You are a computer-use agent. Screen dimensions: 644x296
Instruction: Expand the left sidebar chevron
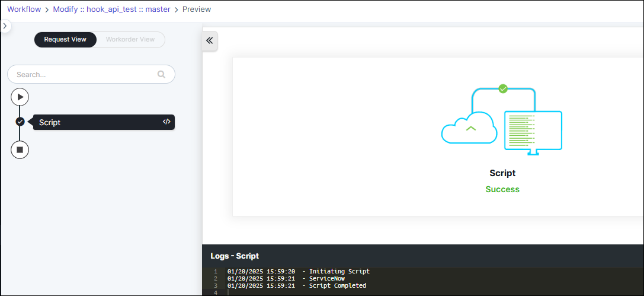(5, 26)
